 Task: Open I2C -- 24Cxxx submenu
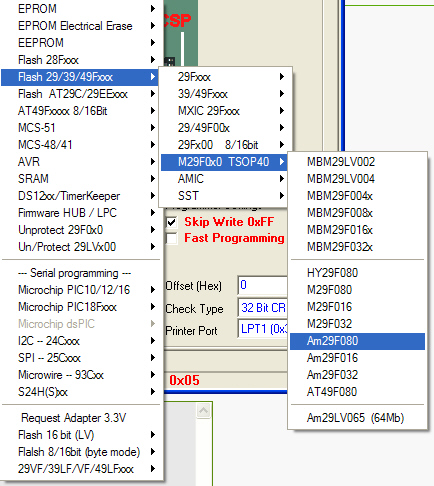pos(81,341)
